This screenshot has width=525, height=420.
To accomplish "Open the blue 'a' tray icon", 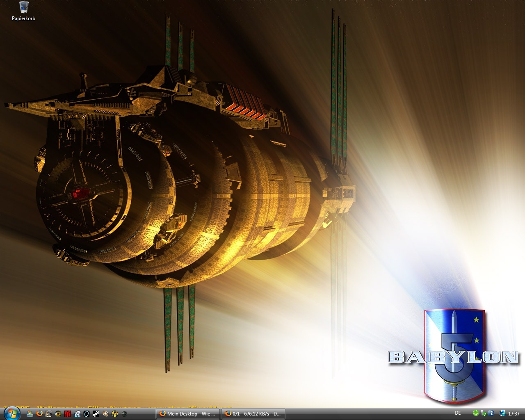I will pyautogui.click(x=491, y=413).
